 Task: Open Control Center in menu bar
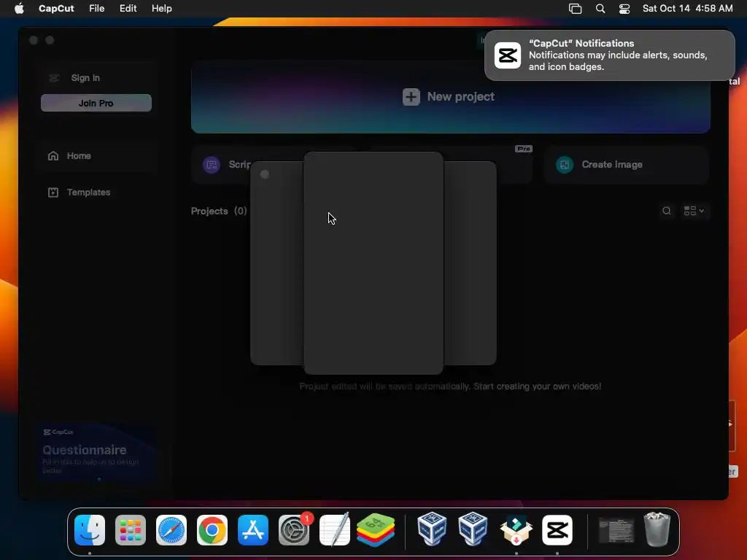(624, 9)
